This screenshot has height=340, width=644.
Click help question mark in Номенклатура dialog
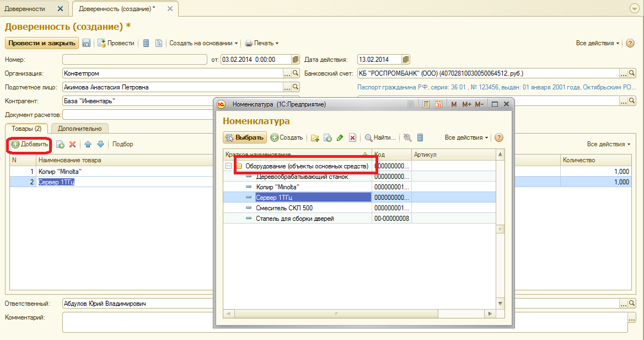499,138
